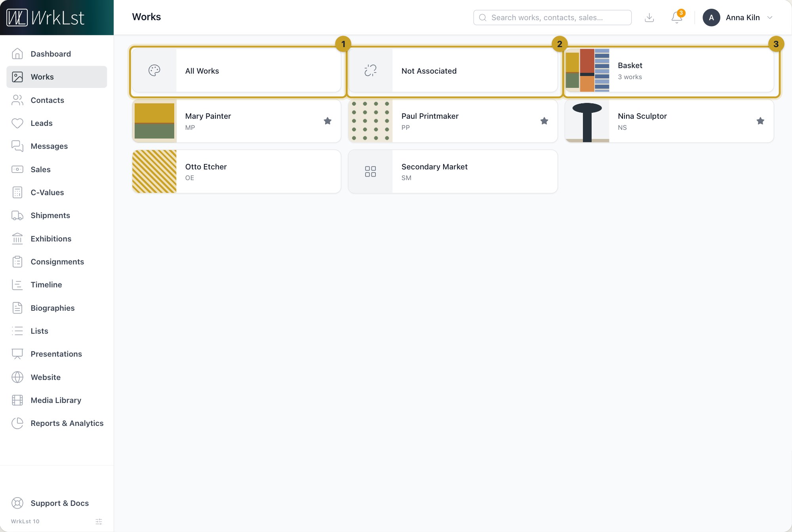Click the Otto Etcher name
Image resolution: width=792 pixels, height=532 pixels.
(x=206, y=167)
